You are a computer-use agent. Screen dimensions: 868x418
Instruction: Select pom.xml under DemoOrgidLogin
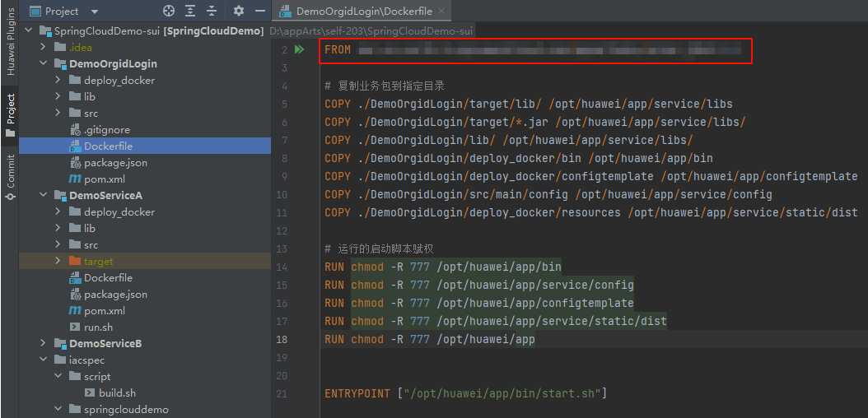(104, 179)
